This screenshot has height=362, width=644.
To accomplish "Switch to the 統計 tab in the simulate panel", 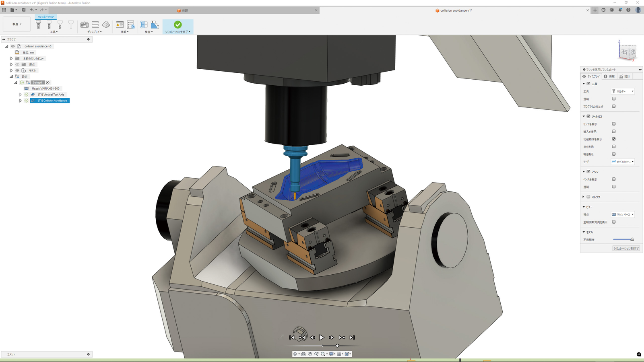I will [x=624, y=76].
